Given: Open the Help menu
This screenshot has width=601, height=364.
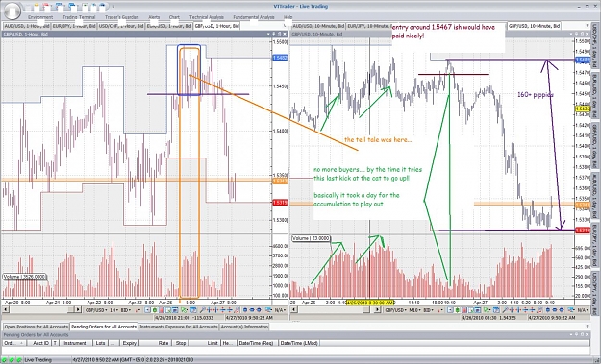Looking at the screenshot, I should click(288, 17).
